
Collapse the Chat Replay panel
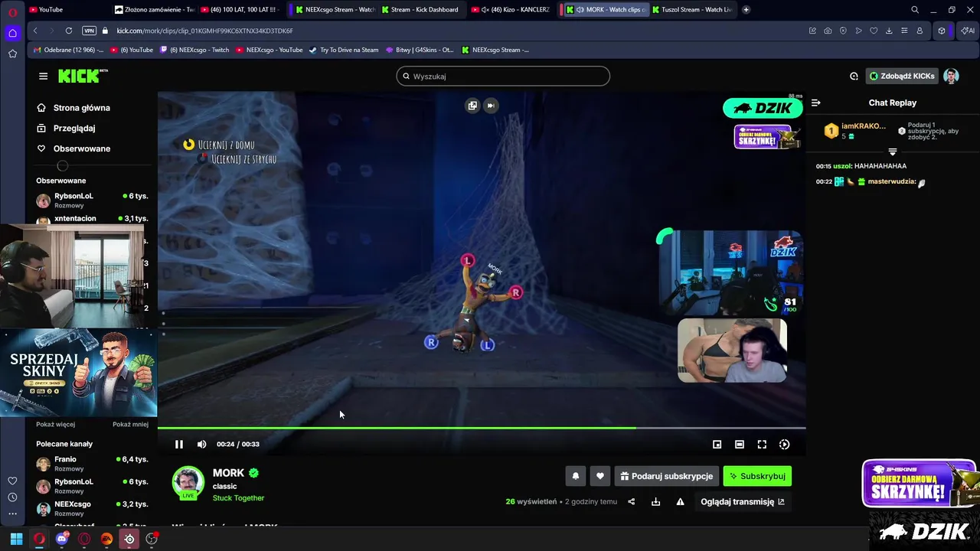(816, 103)
